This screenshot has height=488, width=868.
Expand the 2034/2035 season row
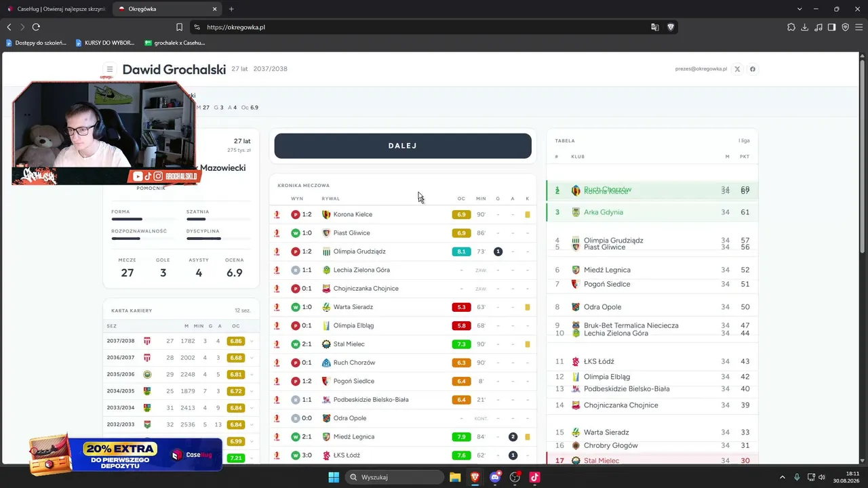[x=252, y=391]
